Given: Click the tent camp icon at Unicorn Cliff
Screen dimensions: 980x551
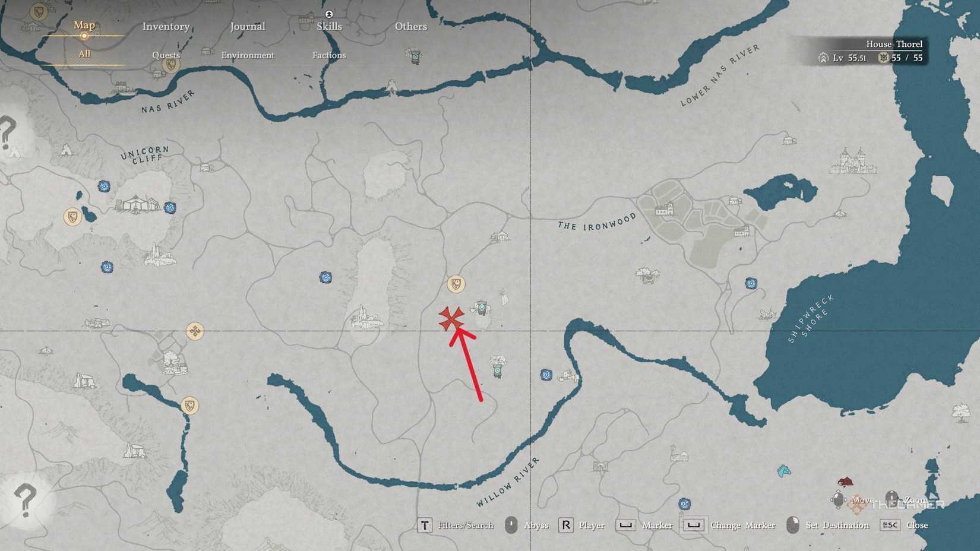Looking at the screenshot, I should pyautogui.click(x=137, y=204).
